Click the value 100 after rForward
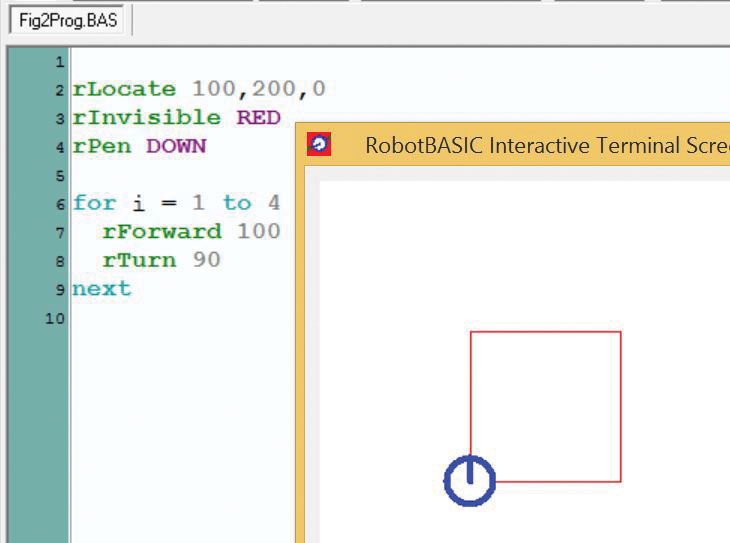 [259, 231]
